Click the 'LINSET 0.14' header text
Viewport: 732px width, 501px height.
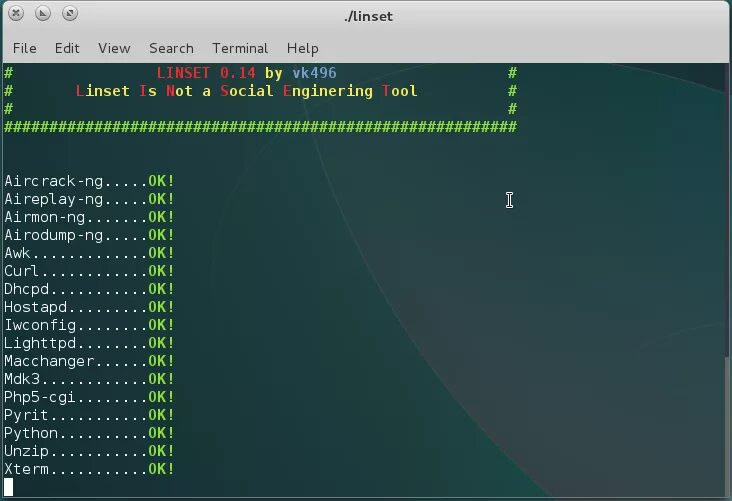[206, 73]
